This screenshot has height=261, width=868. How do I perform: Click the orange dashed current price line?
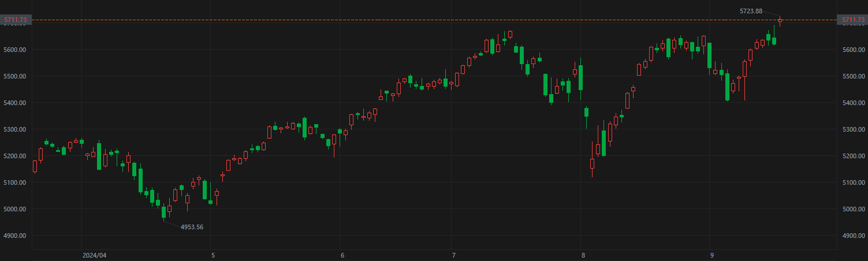click(x=404, y=20)
